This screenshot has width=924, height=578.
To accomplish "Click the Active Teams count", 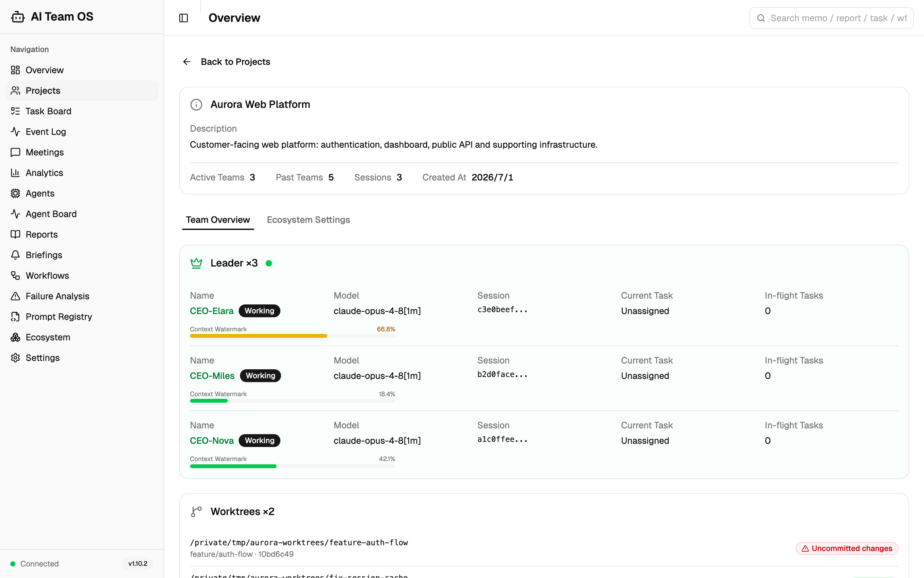I will [x=252, y=177].
